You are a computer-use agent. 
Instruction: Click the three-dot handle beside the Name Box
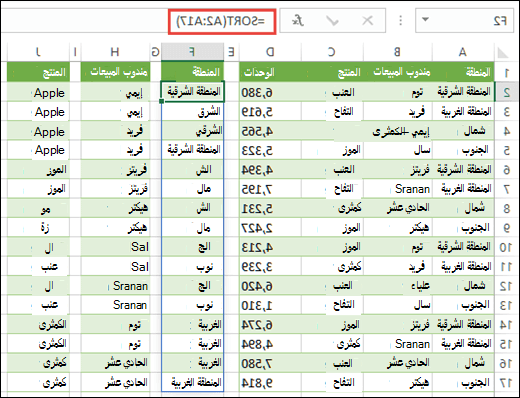pyautogui.click(x=400, y=21)
